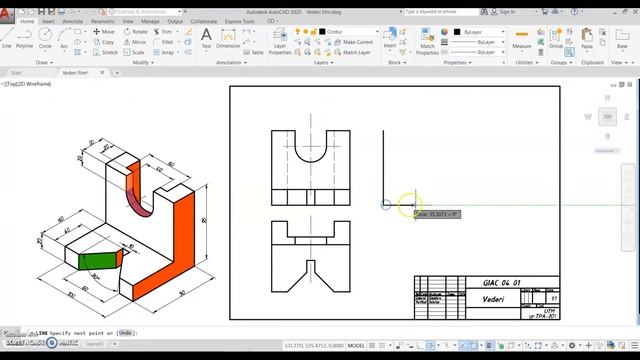Viewport: 640px width, 360px height.
Task: Click the black object color swatch
Action: (457, 32)
